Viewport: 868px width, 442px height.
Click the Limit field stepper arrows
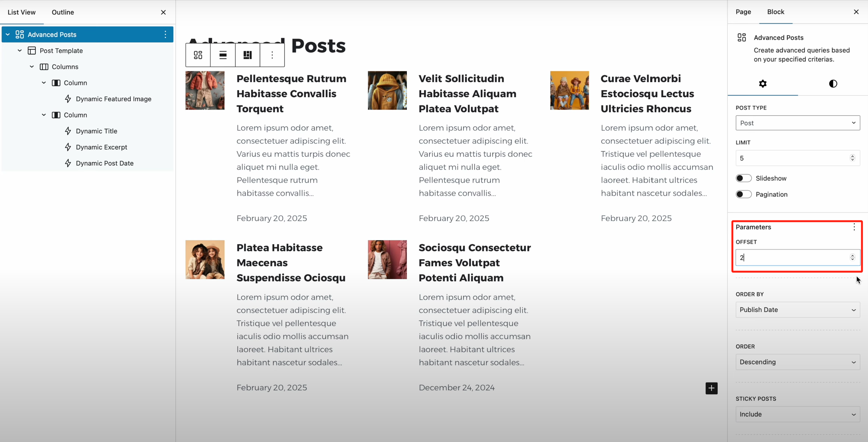852,158
